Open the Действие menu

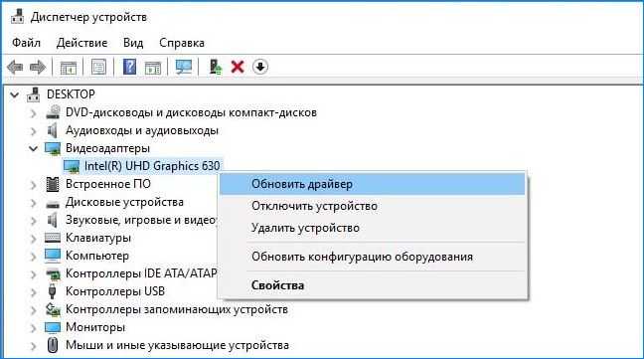[81, 43]
